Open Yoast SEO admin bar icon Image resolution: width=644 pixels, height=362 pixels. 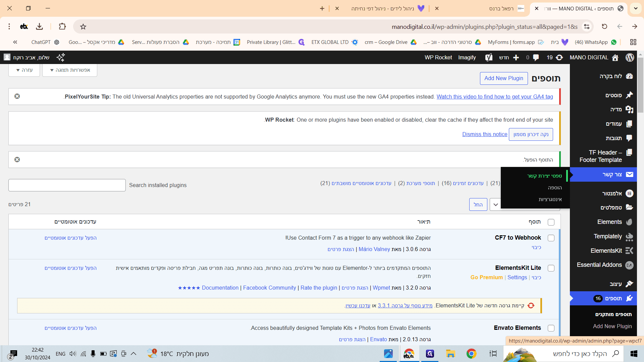click(x=489, y=57)
